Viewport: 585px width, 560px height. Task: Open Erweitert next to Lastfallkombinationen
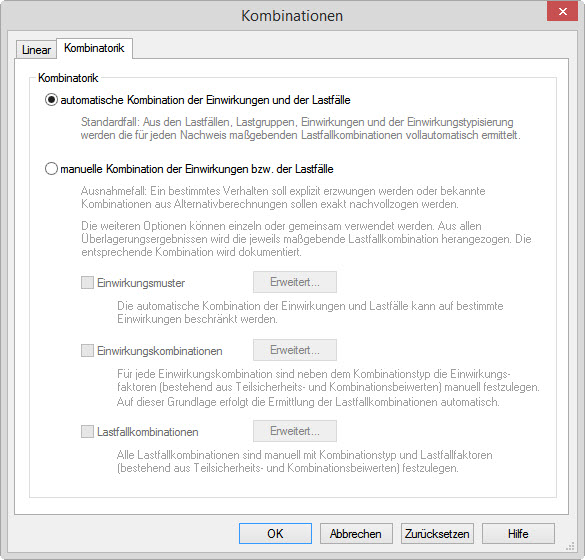(295, 431)
